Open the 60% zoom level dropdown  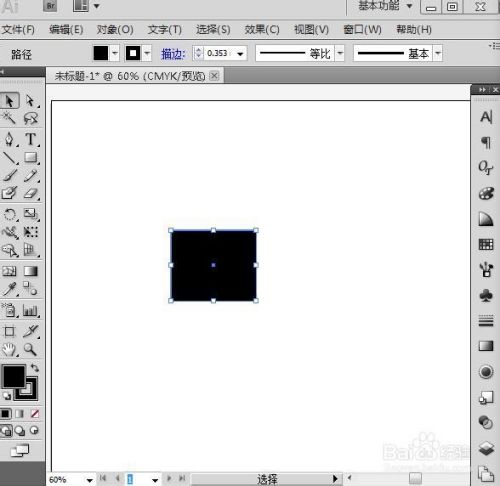tap(89, 480)
